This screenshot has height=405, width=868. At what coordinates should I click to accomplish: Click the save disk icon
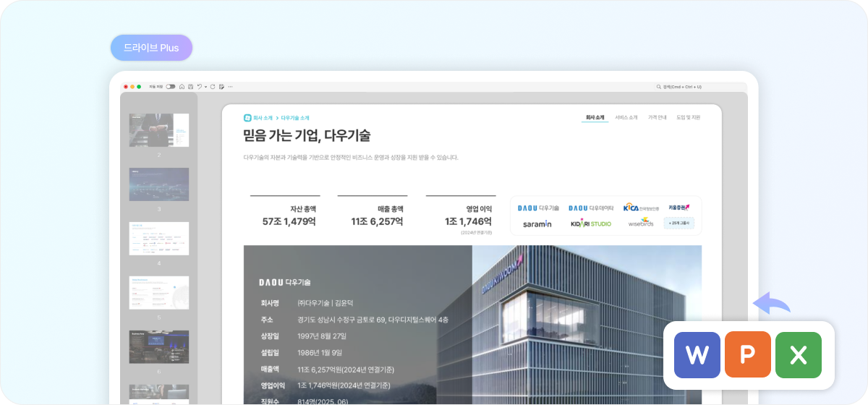click(190, 87)
